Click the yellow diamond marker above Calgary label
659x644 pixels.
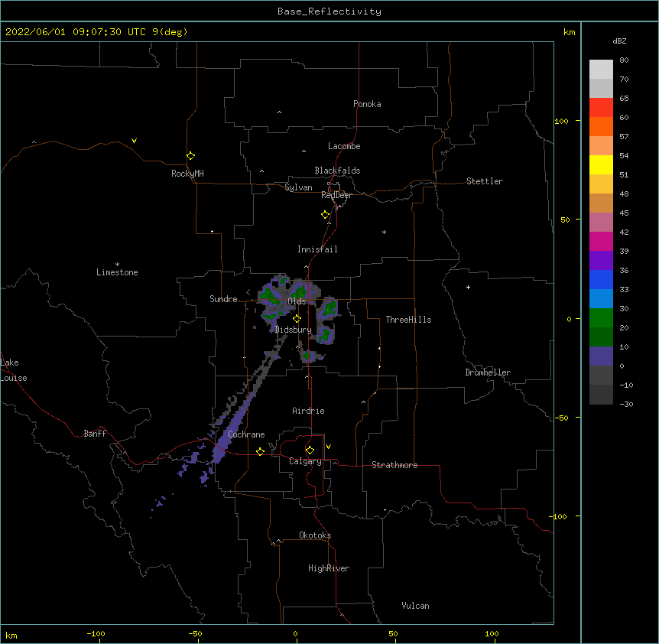click(x=310, y=450)
